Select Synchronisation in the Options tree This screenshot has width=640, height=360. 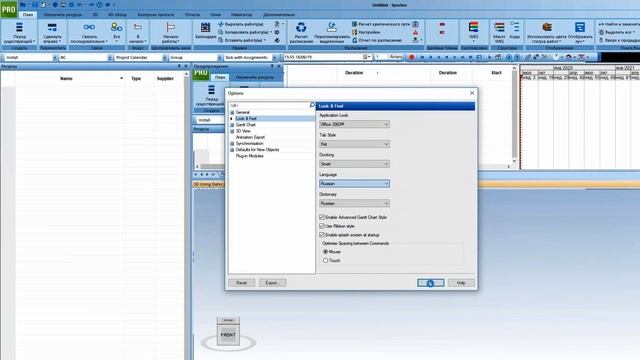(249, 144)
